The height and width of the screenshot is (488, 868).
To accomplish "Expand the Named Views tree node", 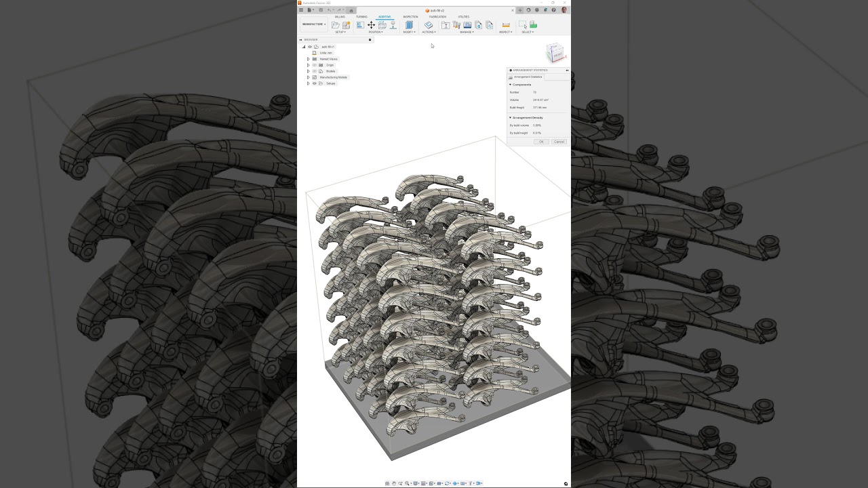I will coord(309,59).
